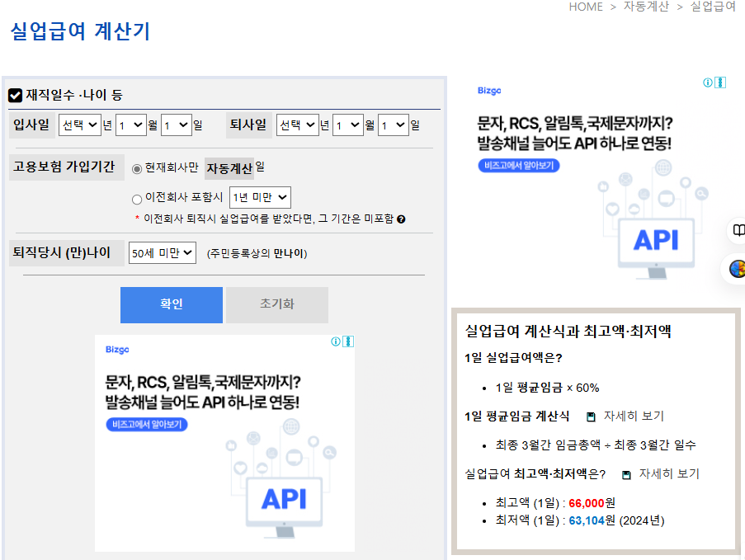
Task: Uncheck the 재직일수·나이 등 checkbox
Action: pos(14,94)
